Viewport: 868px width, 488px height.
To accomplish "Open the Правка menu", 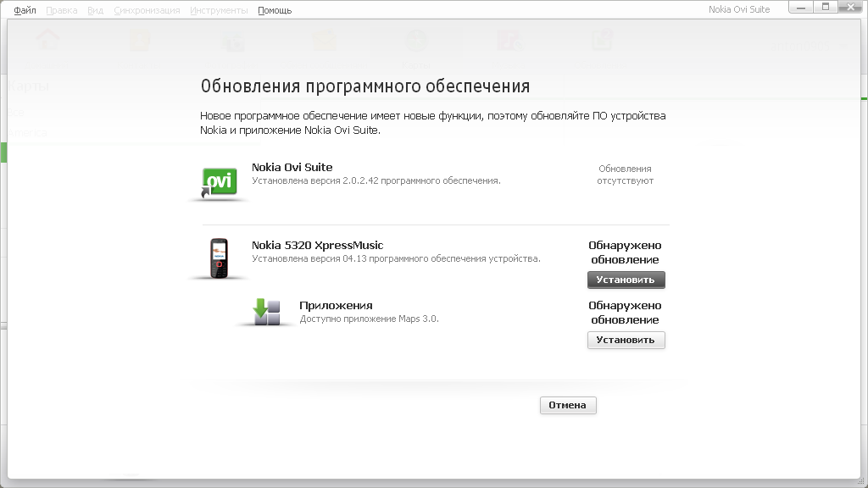I will pyautogui.click(x=61, y=10).
